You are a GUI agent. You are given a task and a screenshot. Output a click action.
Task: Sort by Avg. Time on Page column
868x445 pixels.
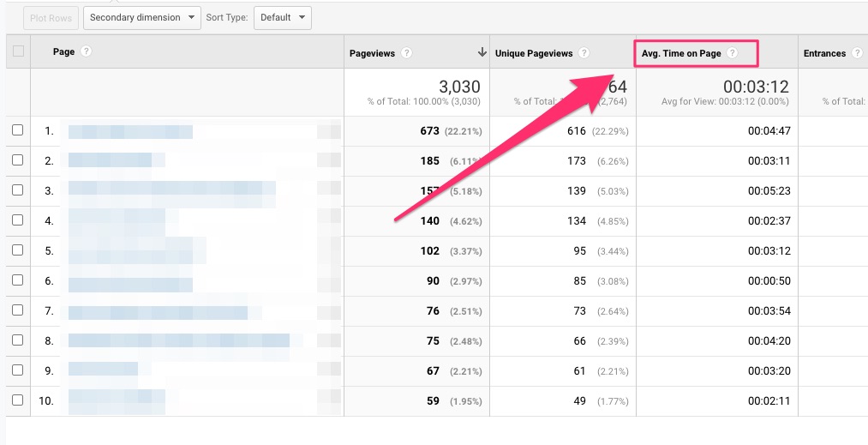pyautogui.click(x=681, y=53)
